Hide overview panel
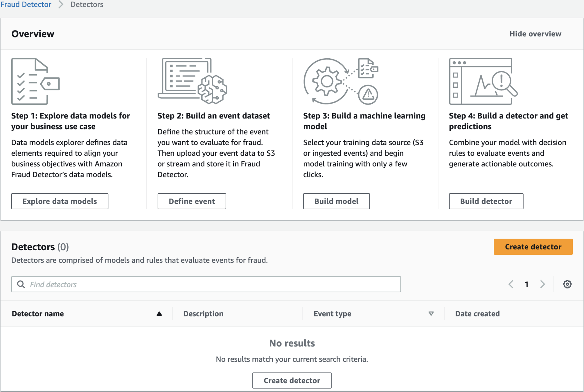Viewport: 584px width, 392px height. [x=535, y=34]
